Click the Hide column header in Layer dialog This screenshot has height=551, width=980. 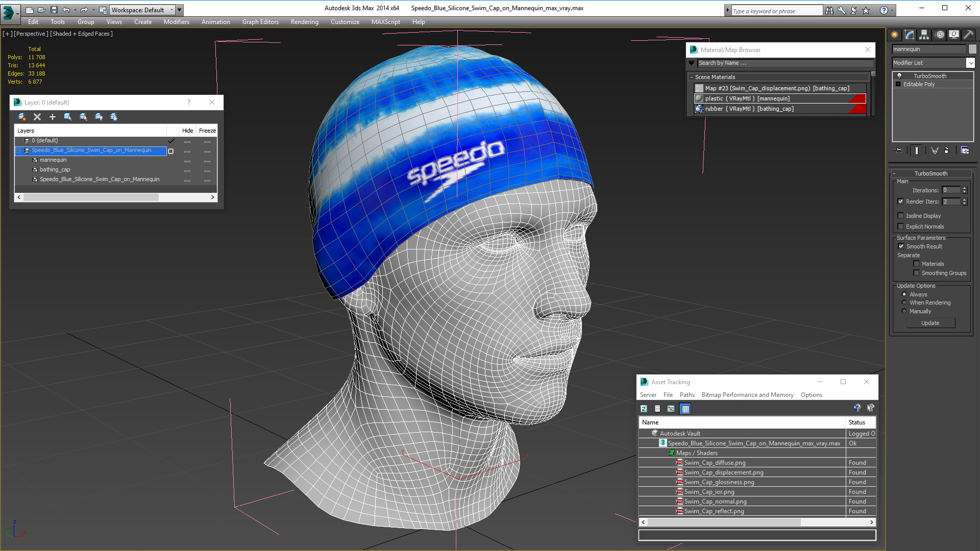coord(187,131)
